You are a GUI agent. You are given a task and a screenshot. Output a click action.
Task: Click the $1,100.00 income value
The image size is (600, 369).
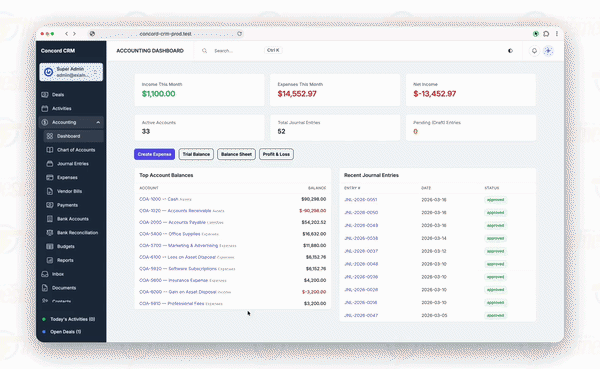pyautogui.click(x=158, y=94)
